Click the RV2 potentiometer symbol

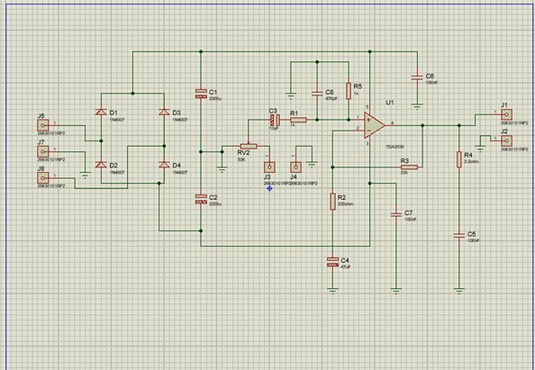(248, 146)
